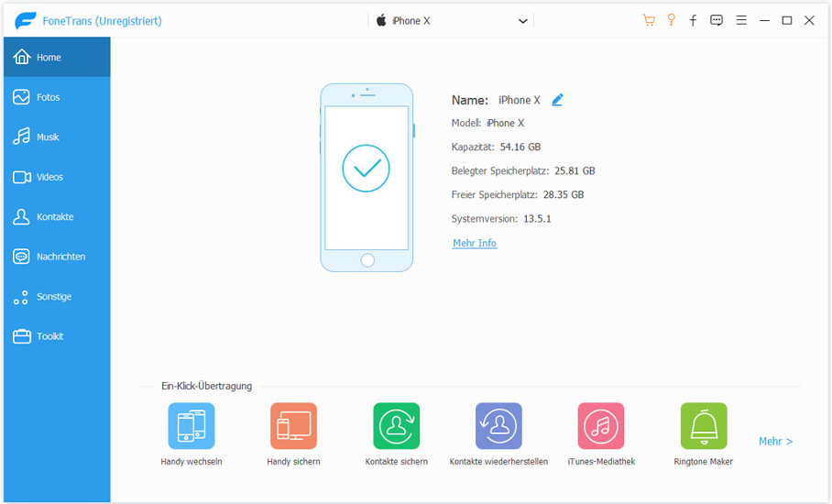Click the feedback chat bubble icon
Viewport: 832px width, 504px height.
[717, 20]
